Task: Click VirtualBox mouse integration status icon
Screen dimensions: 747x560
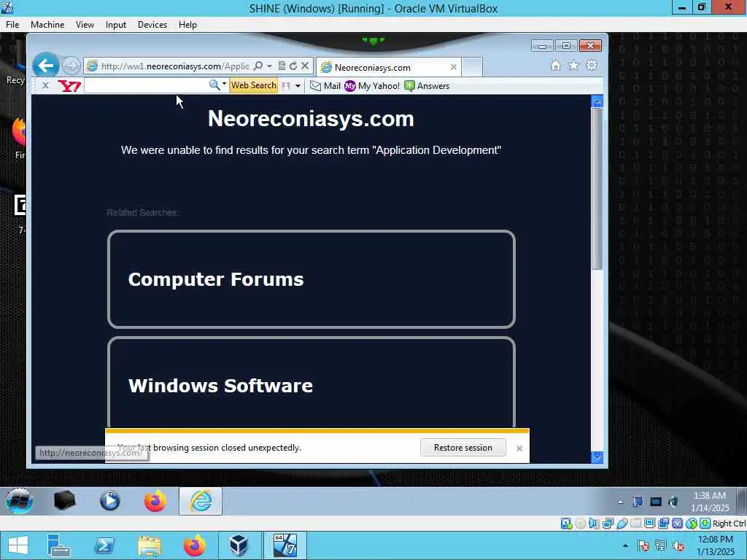Action: tap(692, 524)
